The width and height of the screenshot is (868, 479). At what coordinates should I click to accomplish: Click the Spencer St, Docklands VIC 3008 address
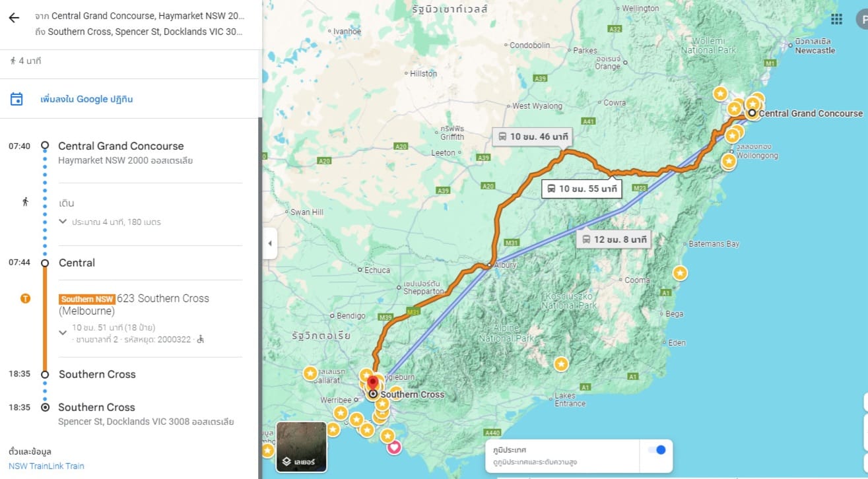point(146,422)
